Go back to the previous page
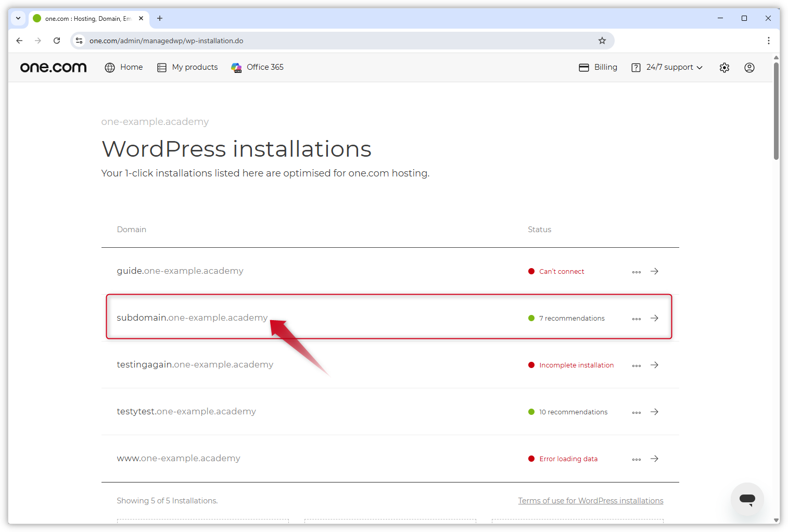 [x=19, y=41]
